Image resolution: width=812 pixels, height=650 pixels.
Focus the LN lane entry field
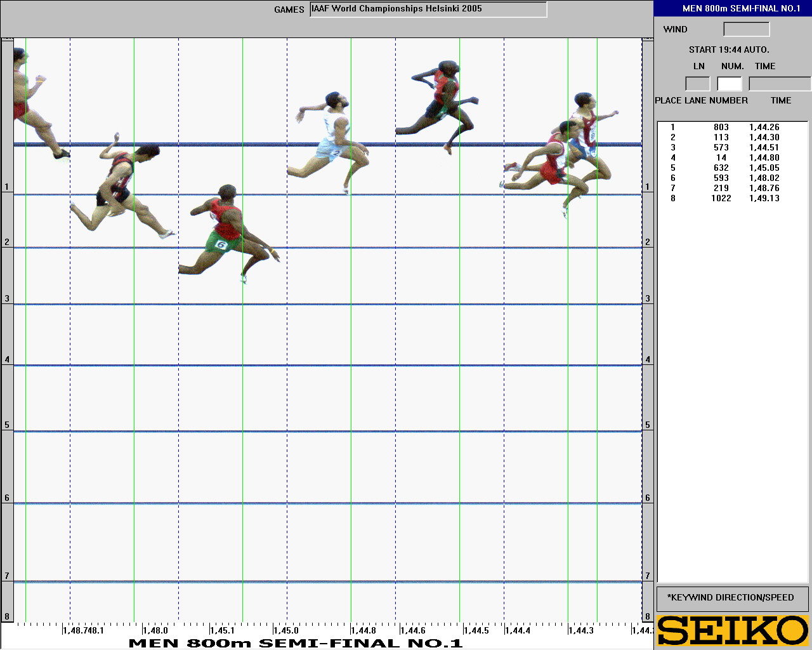pos(697,84)
